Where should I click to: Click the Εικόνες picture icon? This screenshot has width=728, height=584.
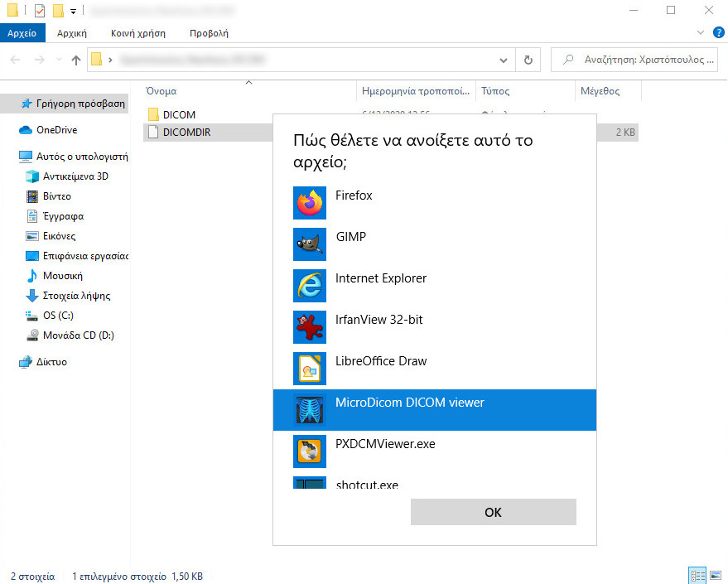(32, 236)
